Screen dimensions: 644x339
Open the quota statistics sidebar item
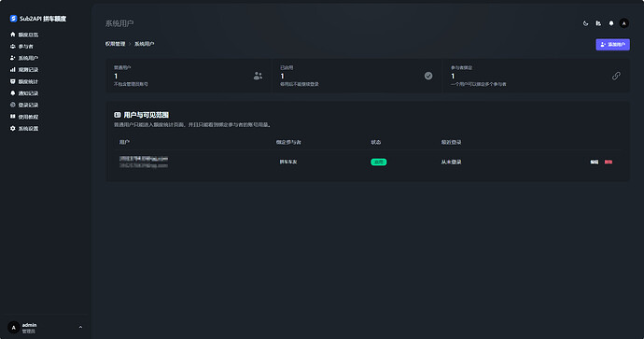coord(24,81)
